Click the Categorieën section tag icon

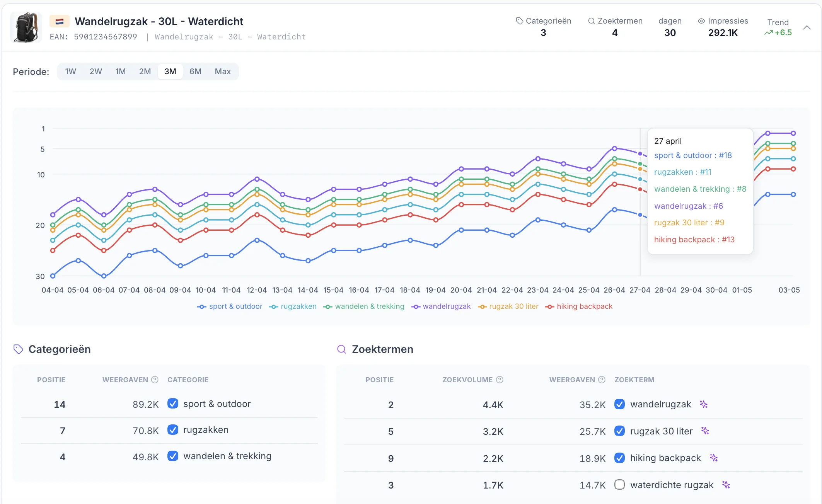pyautogui.click(x=18, y=349)
